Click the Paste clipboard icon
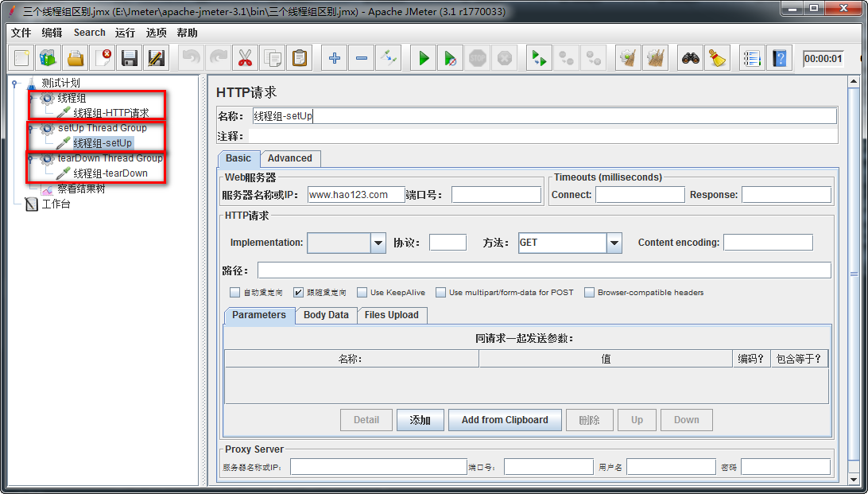The height and width of the screenshot is (494, 868). [299, 58]
